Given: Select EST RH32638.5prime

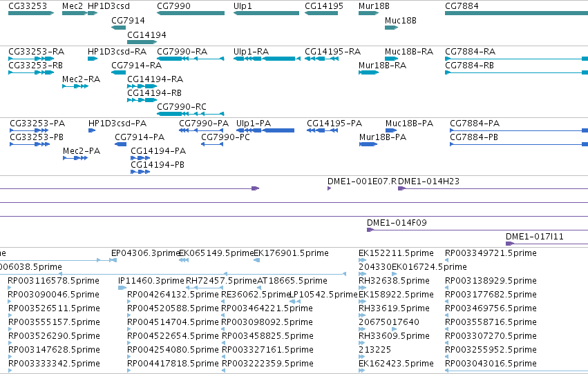Looking at the screenshot, I should 394,281.
